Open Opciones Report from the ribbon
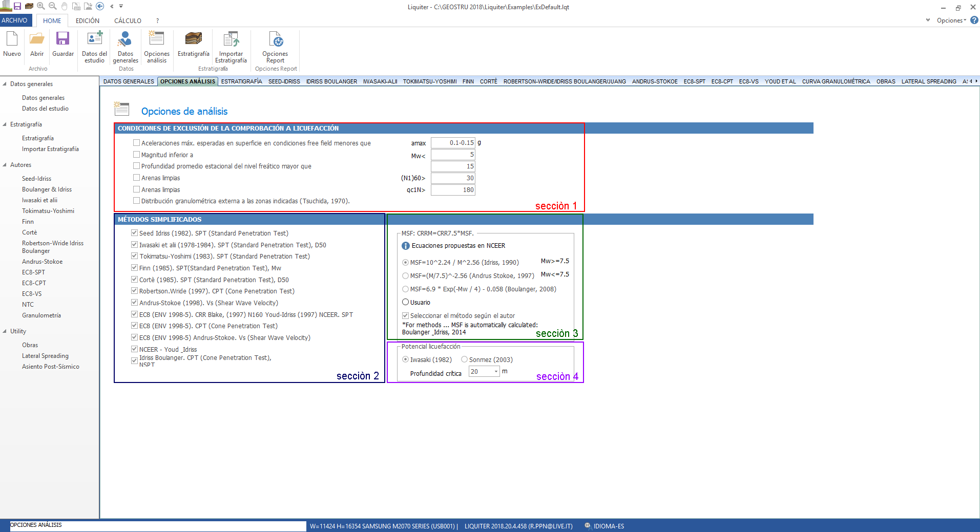 click(x=275, y=47)
